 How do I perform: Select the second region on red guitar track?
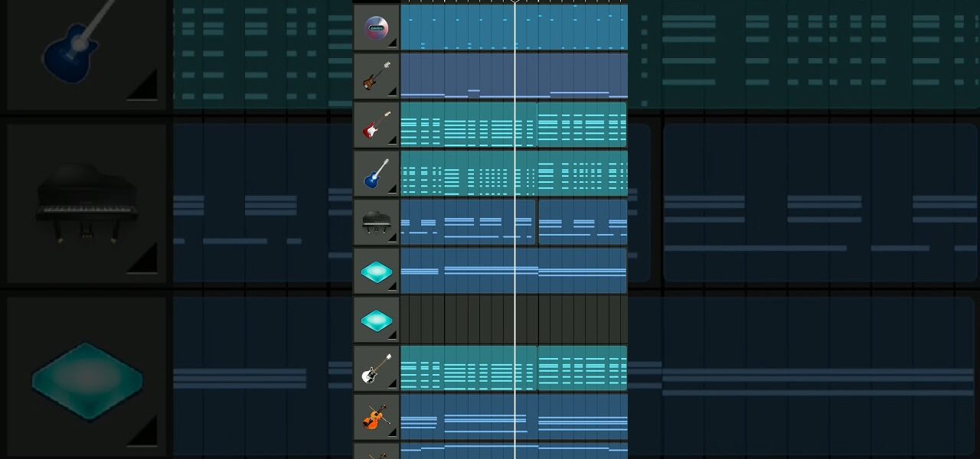582,125
